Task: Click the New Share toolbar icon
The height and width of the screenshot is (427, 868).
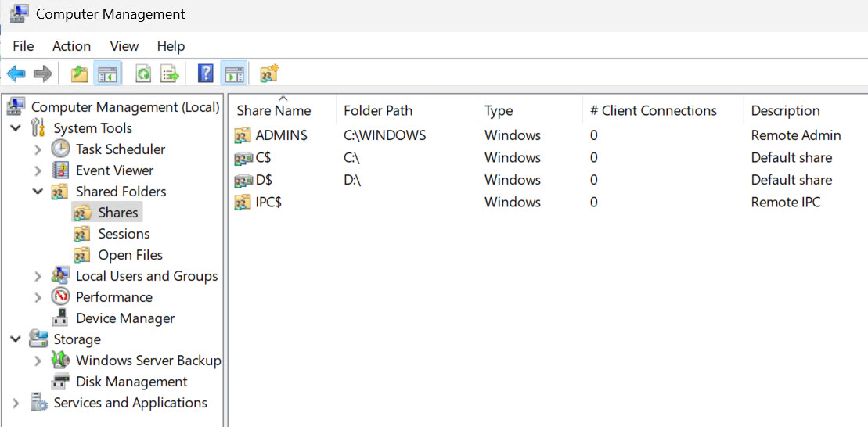Action: point(269,74)
